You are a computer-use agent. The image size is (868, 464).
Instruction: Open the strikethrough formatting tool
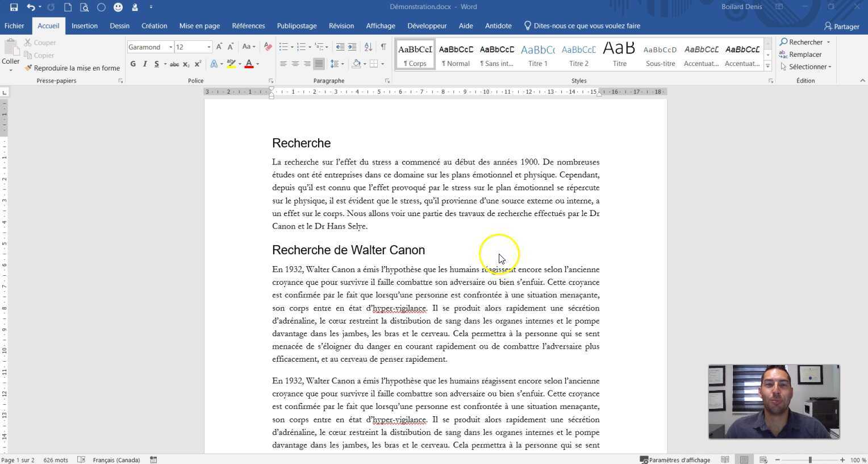[174, 64]
